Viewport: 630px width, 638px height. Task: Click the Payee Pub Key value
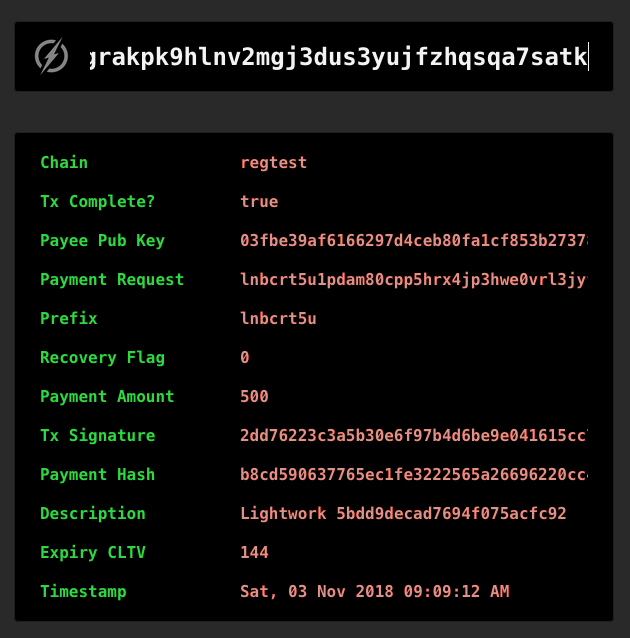414,240
